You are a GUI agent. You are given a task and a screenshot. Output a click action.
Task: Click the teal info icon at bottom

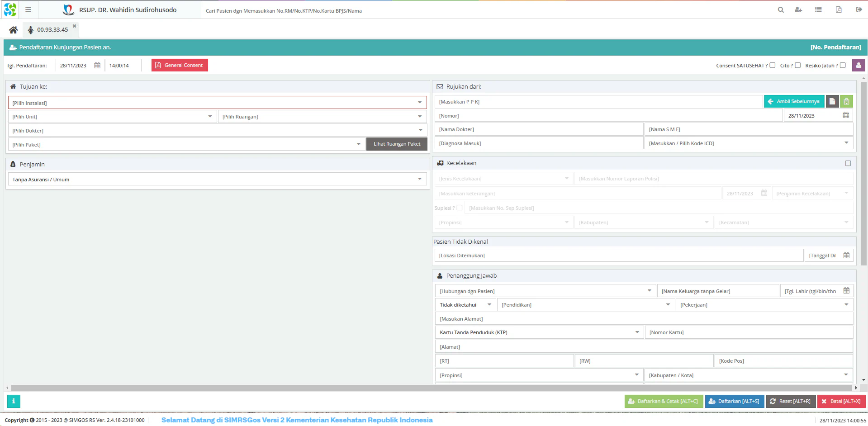14,401
